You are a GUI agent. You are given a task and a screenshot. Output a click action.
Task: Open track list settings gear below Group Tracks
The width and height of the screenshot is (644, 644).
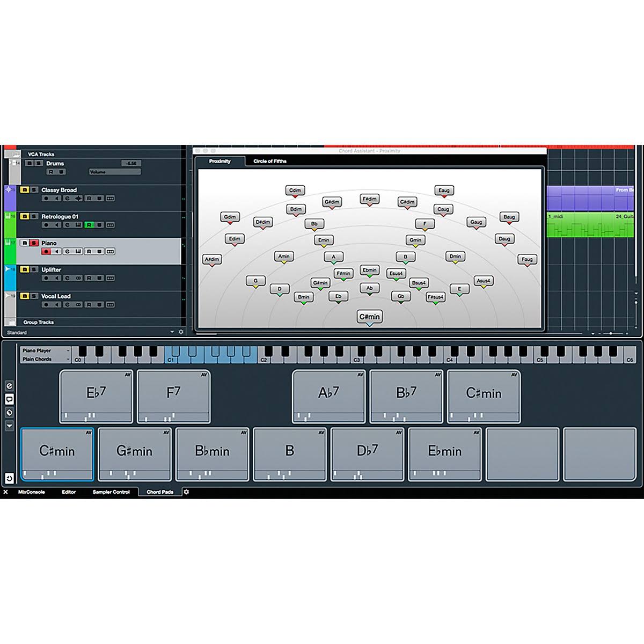[x=180, y=332]
